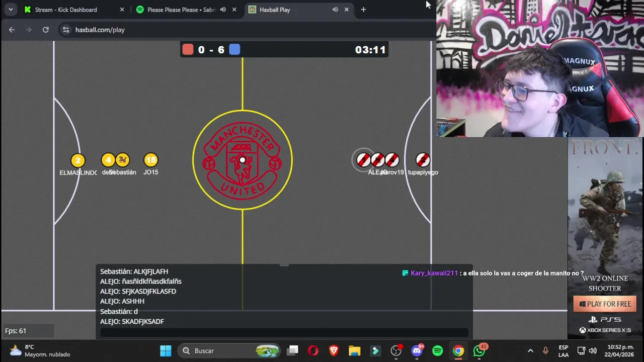Go forward one page in the browser

pos(29,30)
